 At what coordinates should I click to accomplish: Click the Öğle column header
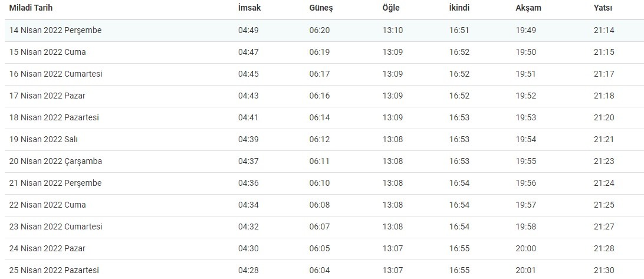tap(391, 8)
